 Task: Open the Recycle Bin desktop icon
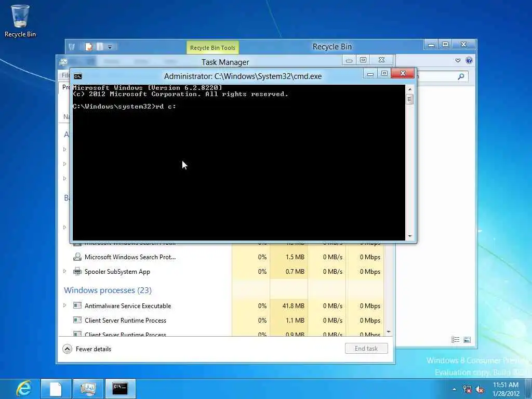pos(20,20)
